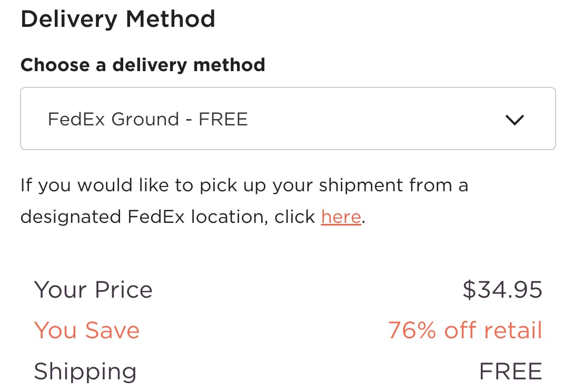
Task: Click the FREE shipping cost value
Action: tap(510, 371)
